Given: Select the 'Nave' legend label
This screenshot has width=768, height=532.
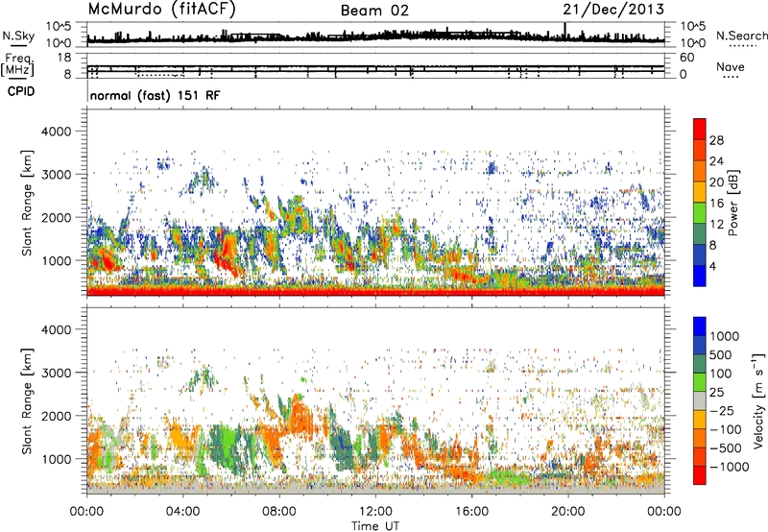Looking at the screenshot, I should pyautogui.click(x=731, y=67).
